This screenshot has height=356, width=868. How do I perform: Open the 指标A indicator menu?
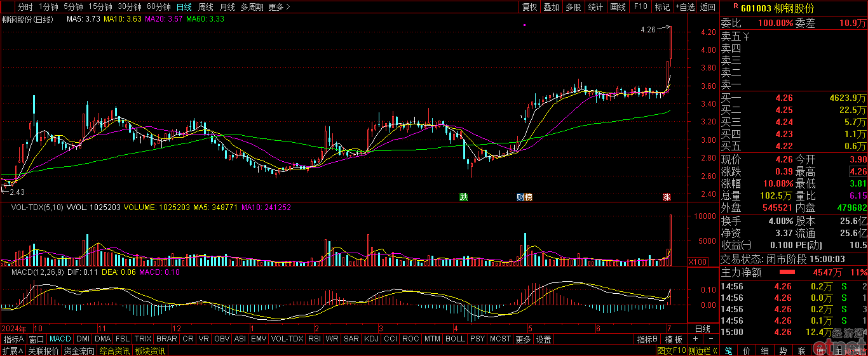(x=13, y=340)
